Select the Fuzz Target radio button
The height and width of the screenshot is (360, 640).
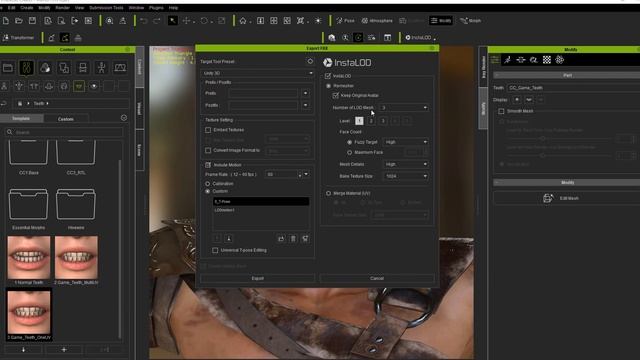click(349, 142)
